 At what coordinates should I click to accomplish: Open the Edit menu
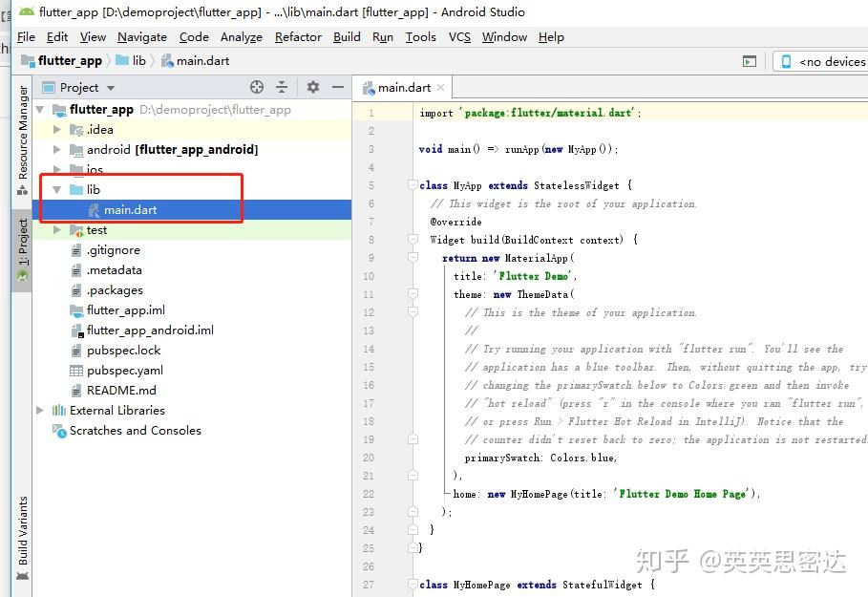(x=57, y=37)
